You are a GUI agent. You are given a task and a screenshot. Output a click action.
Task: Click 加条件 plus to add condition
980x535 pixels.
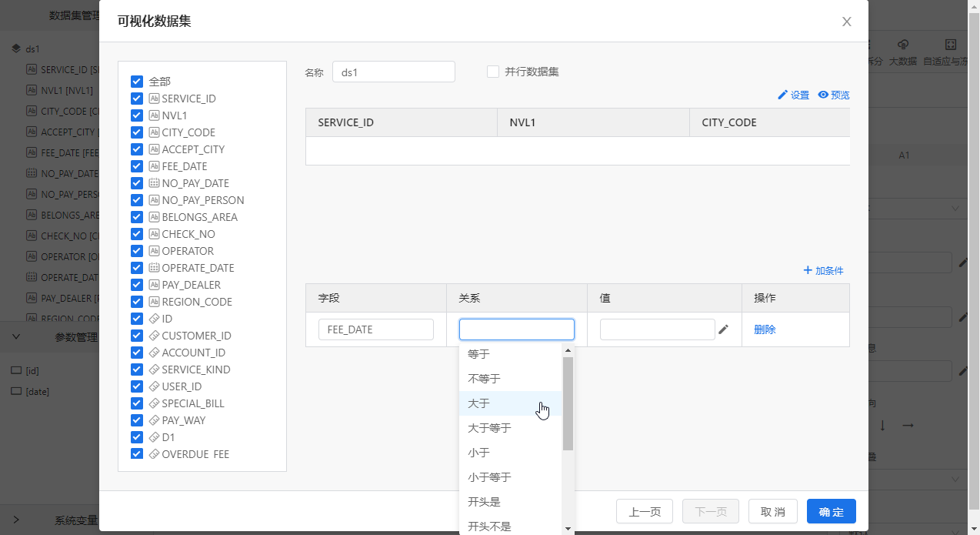click(x=823, y=270)
